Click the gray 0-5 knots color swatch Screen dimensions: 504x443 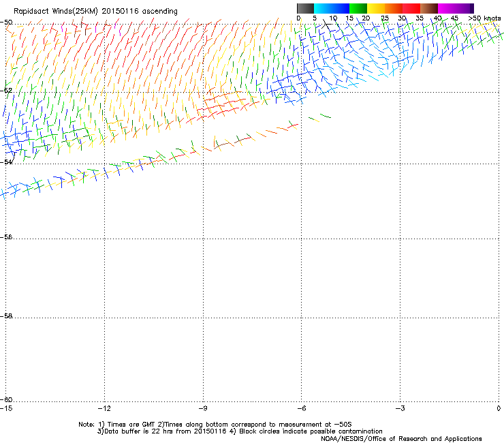point(305,8)
